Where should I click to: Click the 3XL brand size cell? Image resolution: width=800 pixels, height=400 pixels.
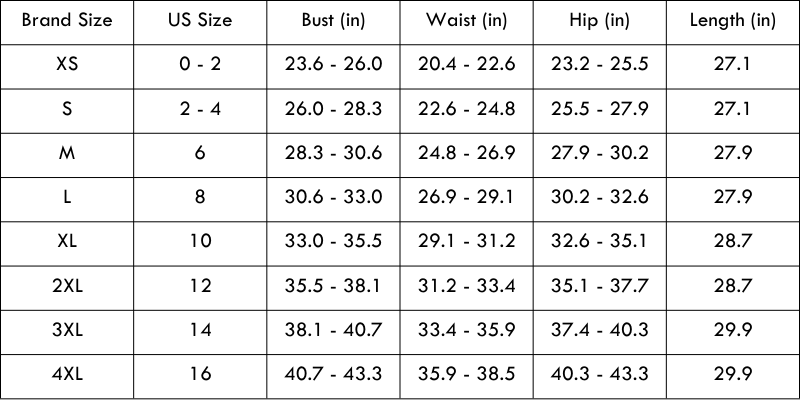pyautogui.click(x=67, y=329)
